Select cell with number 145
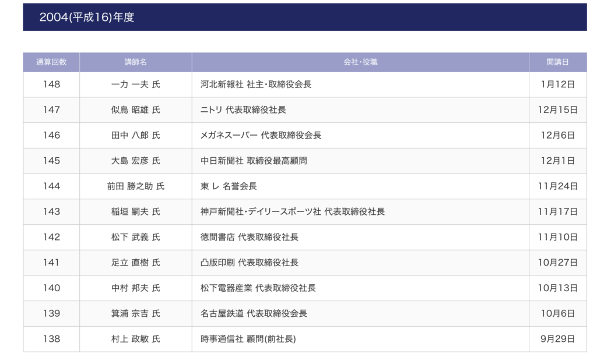 tap(51, 161)
